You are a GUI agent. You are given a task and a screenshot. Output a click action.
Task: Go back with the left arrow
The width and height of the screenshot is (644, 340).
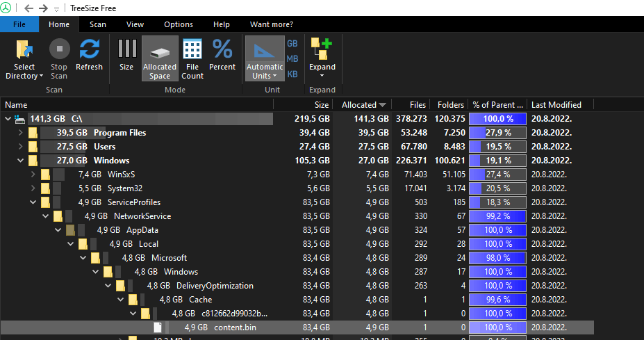[28, 8]
